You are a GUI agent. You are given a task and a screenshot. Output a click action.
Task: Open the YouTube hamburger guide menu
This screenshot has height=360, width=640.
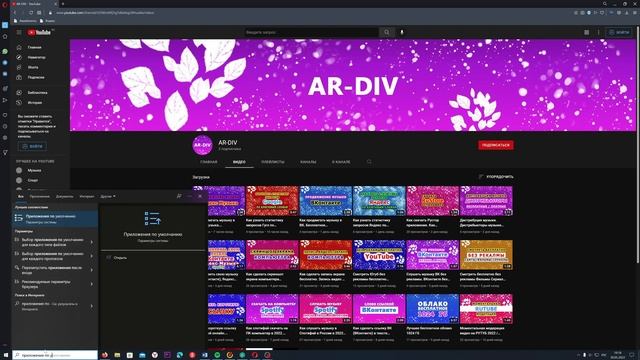[x=19, y=32]
